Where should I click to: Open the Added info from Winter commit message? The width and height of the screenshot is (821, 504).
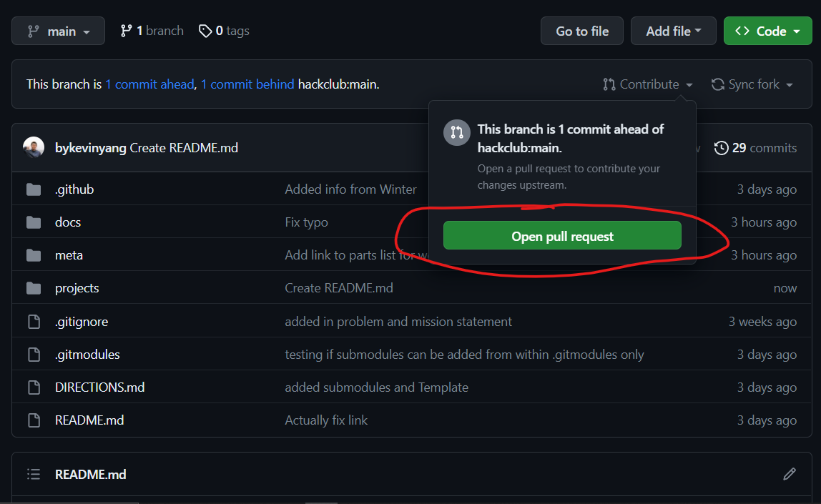(351, 189)
